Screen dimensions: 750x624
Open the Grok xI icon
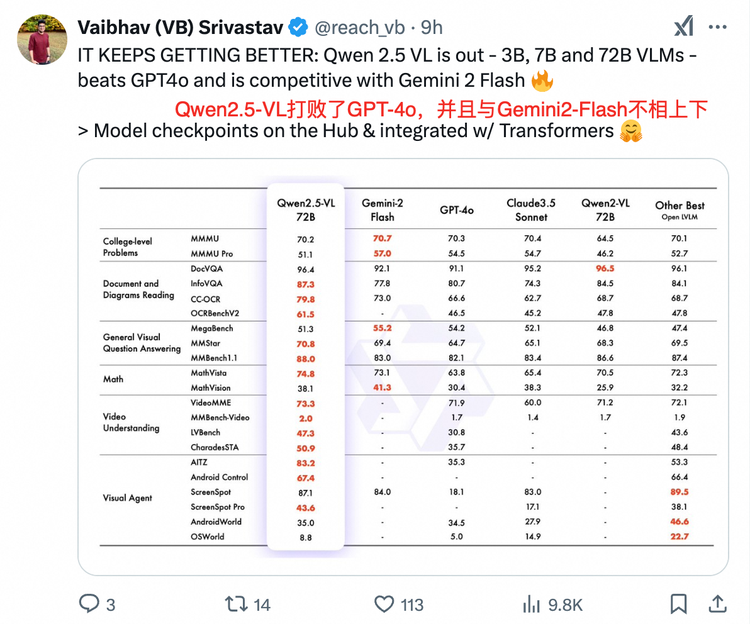tap(684, 26)
